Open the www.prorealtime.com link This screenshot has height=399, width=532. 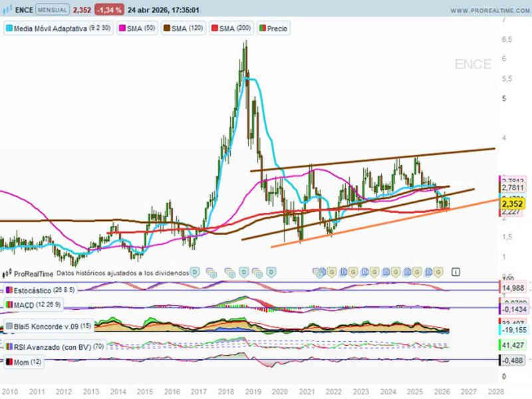click(x=488, y=11)
